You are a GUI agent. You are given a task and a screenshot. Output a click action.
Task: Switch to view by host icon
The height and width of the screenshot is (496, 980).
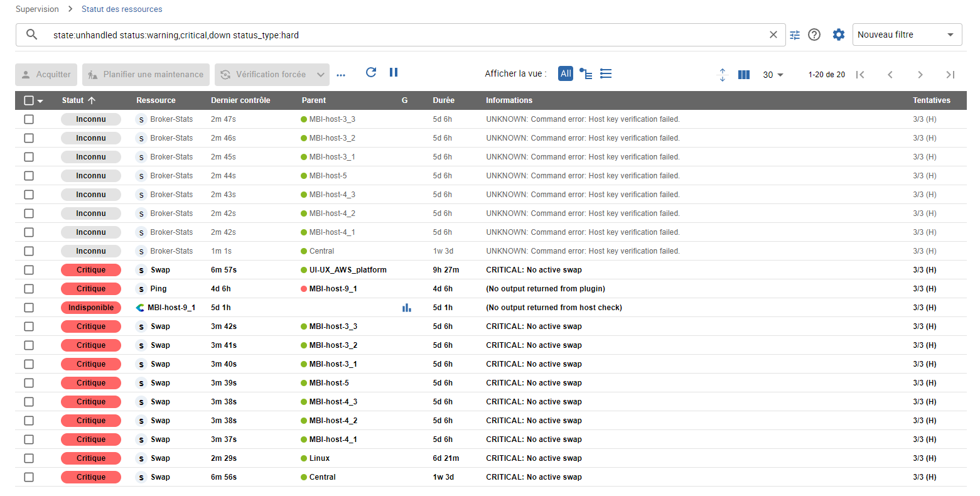coord(586,74)
